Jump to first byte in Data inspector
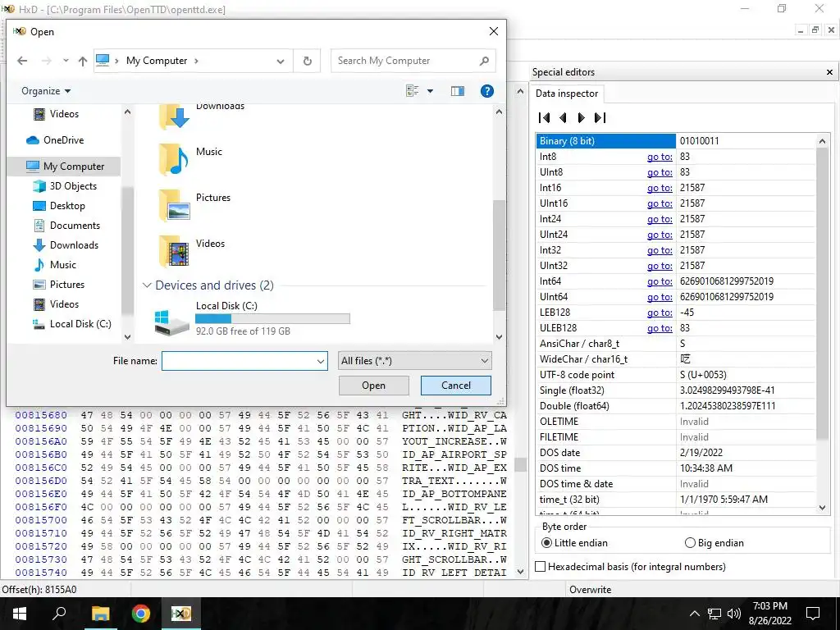Screen dimensions: 840x630 coord(545,118)
